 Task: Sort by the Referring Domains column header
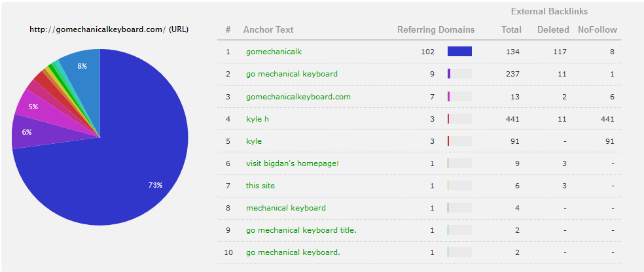click(x=436, y=29)
